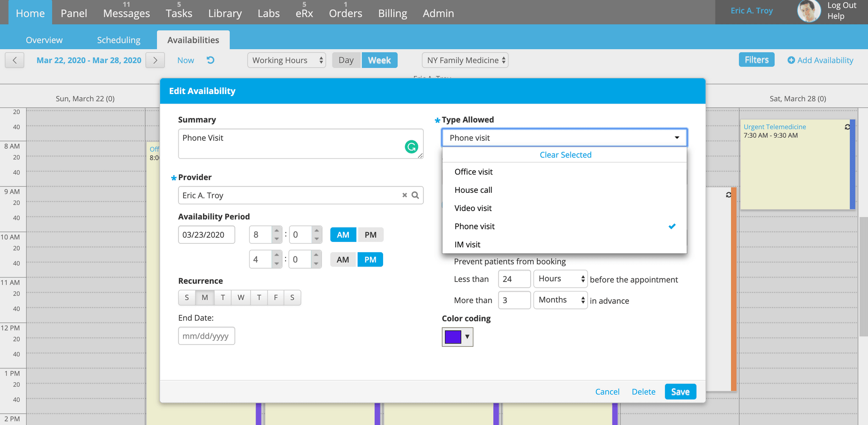The height and width of the screenshot is (425, 868).
Task: Open the Working Hours dropdown
Action: pos(287,60)
